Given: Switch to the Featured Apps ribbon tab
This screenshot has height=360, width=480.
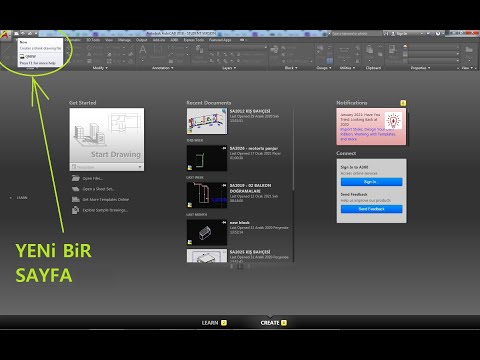Looking at the screenshot, I should 220,40.
